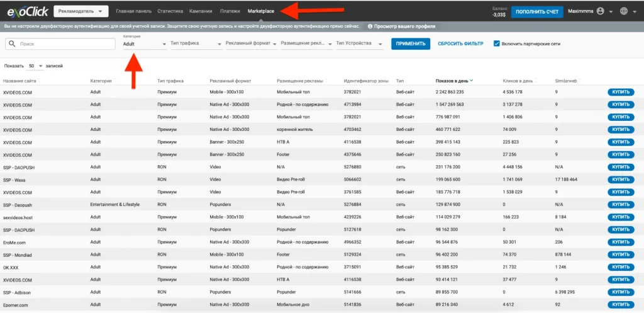Click the search magnifier icon

[13, 43]
